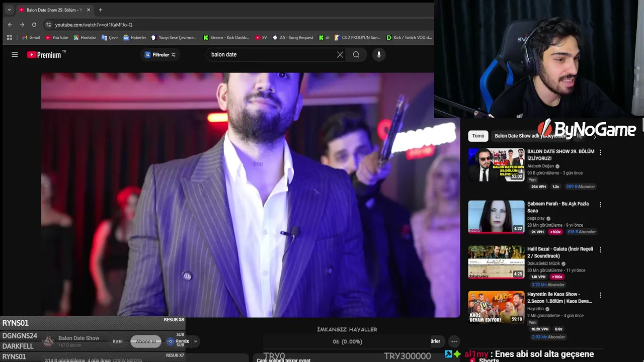Open the Gmail bookmark
The width and height of the screenshot is (644, 362).
tap(31, 38)
